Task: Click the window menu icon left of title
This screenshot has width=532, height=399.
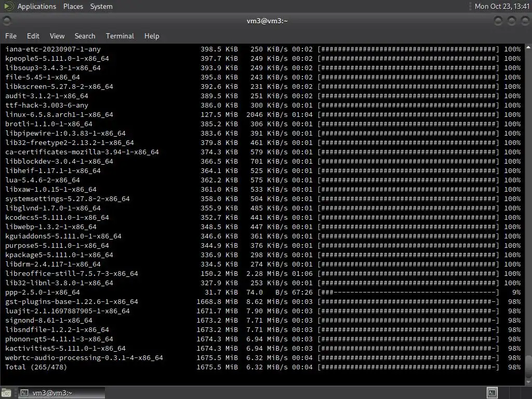Action: (6, 21)
